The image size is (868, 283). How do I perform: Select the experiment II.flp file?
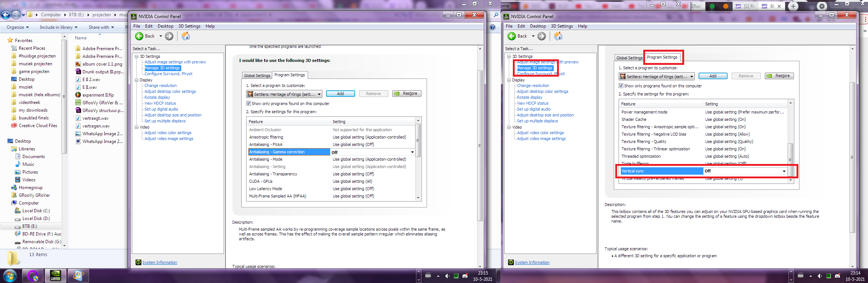pos(98,95)
